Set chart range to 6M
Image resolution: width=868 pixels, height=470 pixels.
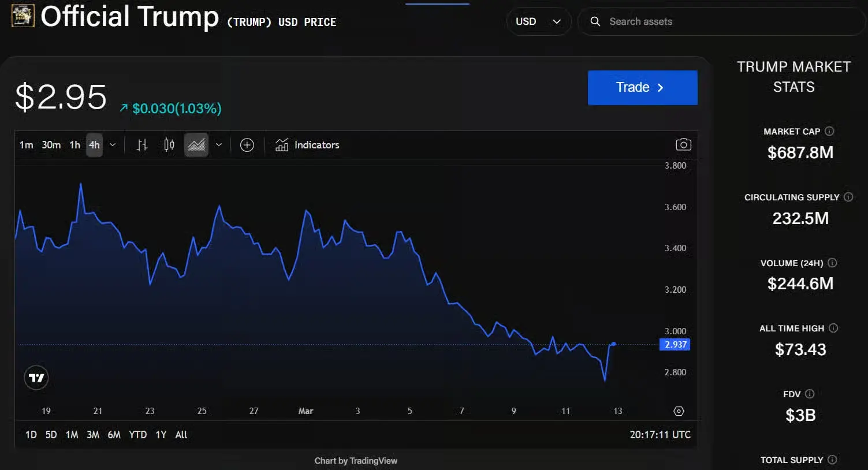[114, 435]
